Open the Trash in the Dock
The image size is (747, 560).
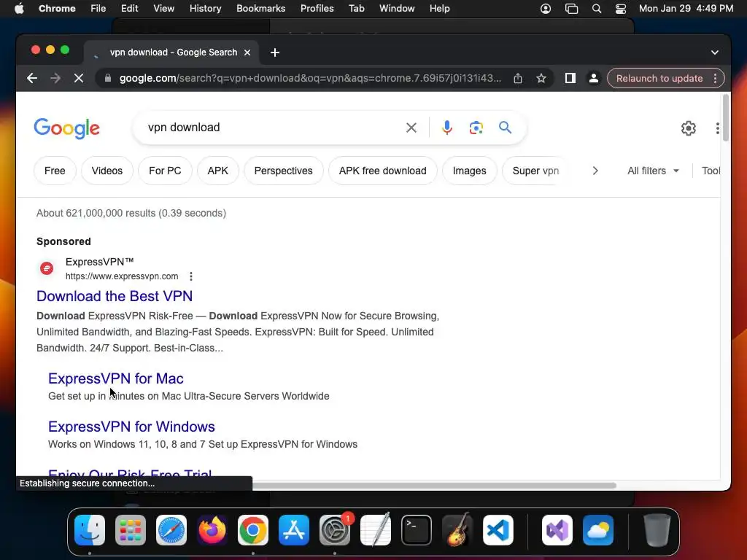click(657, 530)
